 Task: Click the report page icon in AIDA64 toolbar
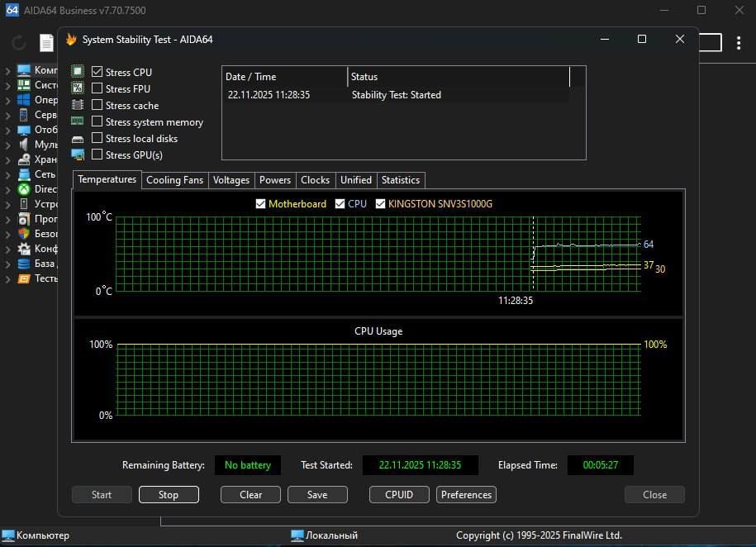click(x=46, y=42)
